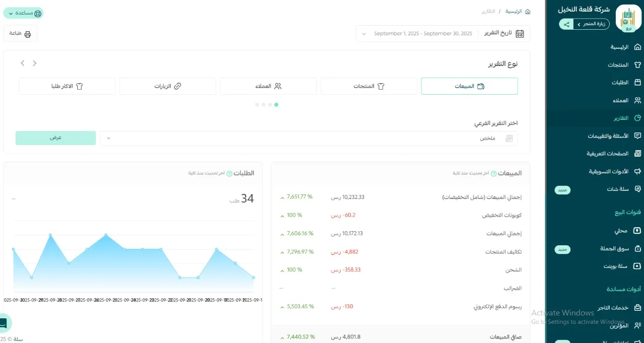
Task: Select the العملاء report type card
Action: click(268, 86)
